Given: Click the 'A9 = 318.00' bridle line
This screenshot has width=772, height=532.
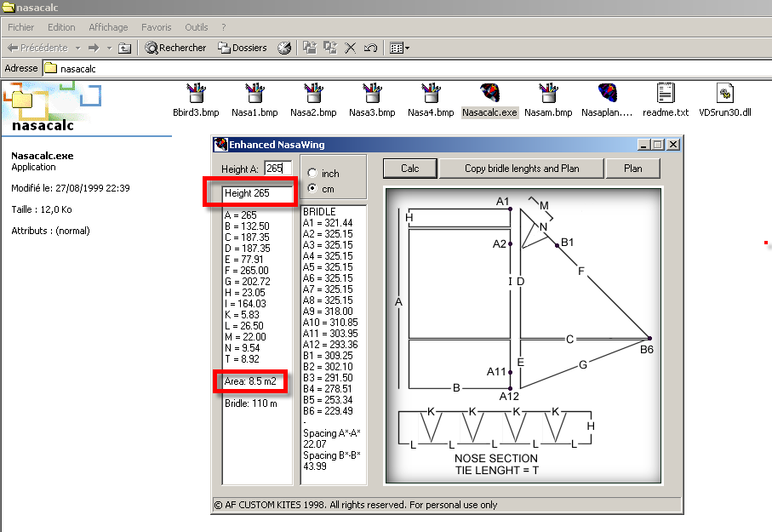Looking at the screenshot, I should pos(328,312).
